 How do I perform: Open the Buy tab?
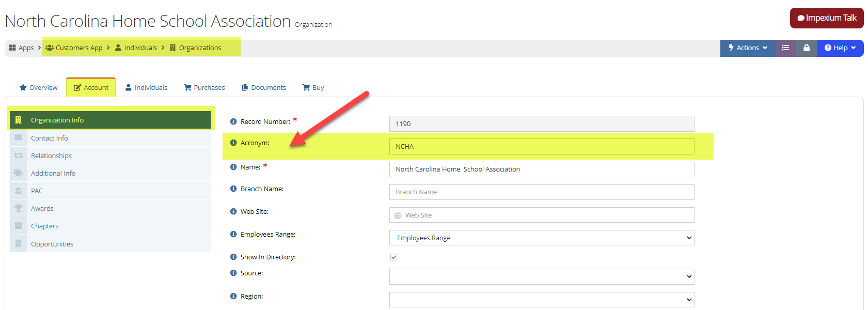(x=313, y=87)
